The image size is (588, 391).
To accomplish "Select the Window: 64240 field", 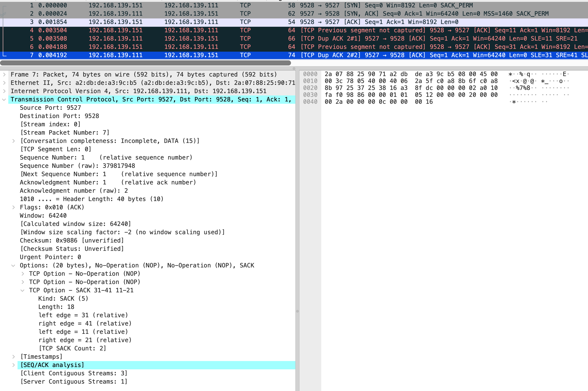I will pos(43,216).
